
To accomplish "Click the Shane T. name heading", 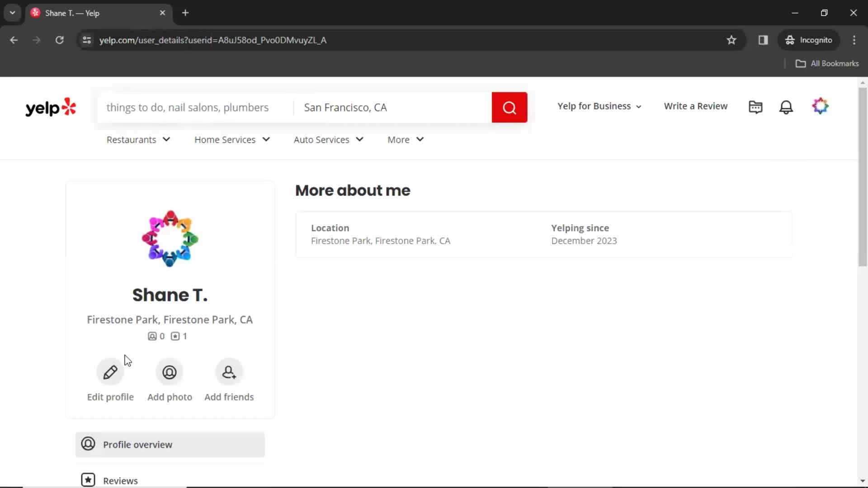I will (x=170, y=295).
